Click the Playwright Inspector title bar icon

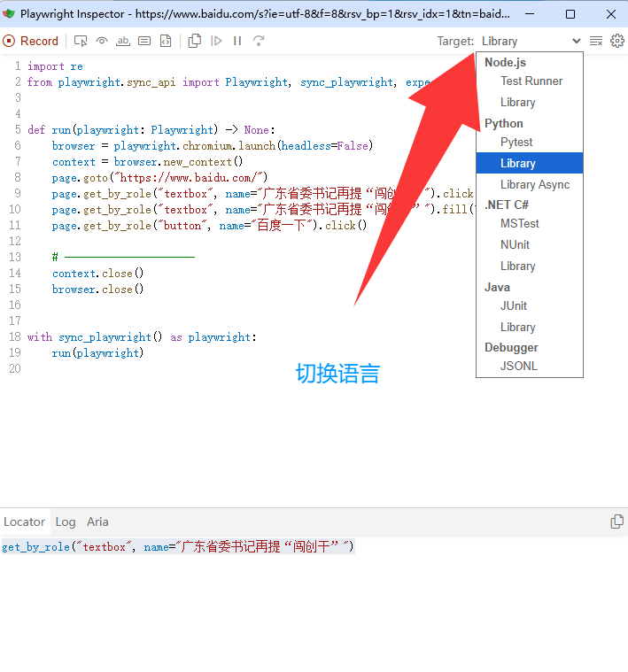point(9,13)
